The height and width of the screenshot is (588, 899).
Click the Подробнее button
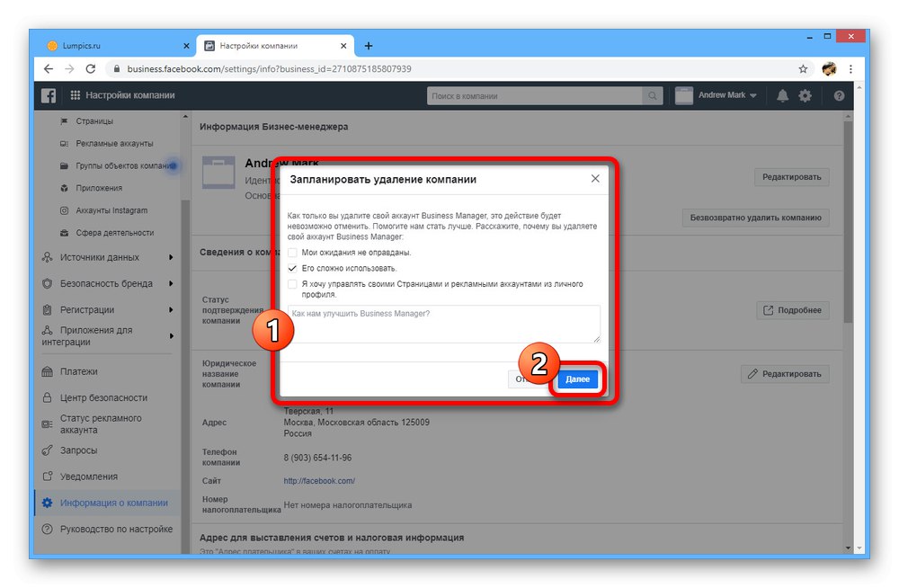point(792,310)
